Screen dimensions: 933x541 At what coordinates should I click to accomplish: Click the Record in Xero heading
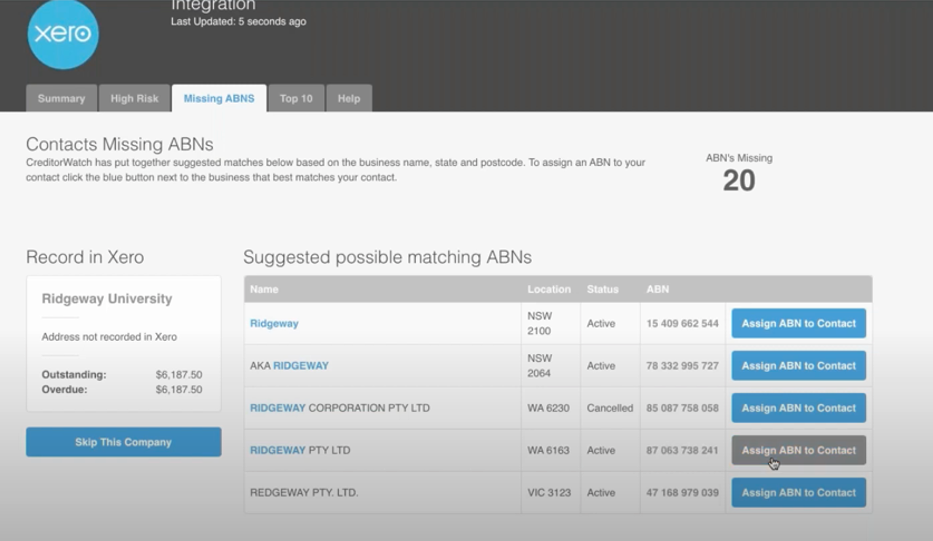coord(85,257)
